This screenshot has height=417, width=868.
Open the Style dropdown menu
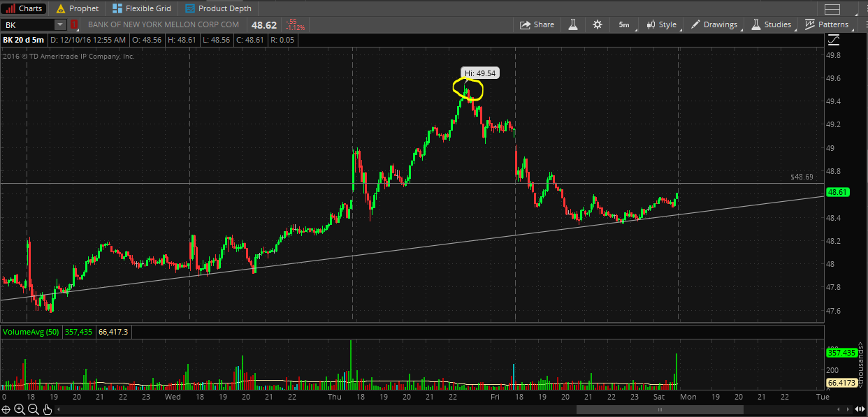click(x=662, y=24)
